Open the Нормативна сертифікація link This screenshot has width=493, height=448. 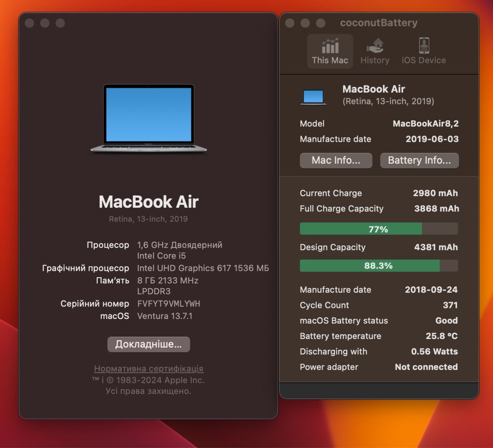(149, 369)
